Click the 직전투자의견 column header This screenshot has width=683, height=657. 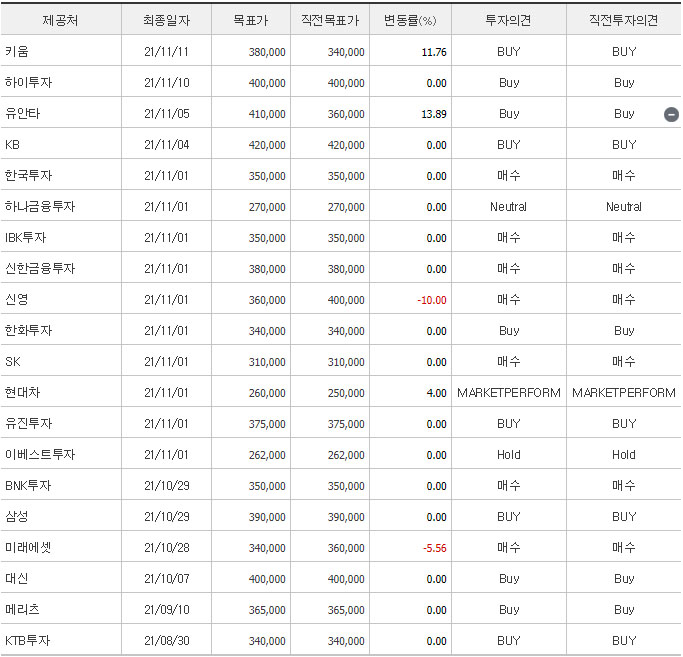(623, 20)
